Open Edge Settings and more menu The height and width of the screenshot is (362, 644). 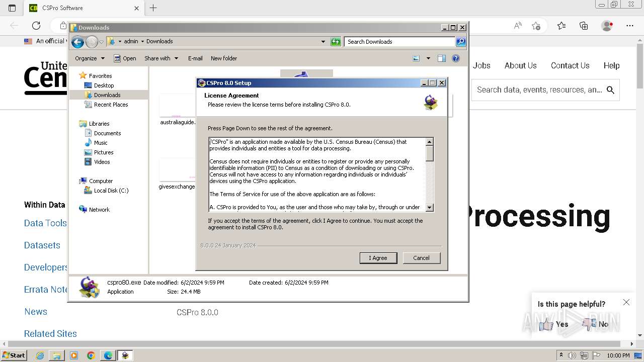[630, 26]
